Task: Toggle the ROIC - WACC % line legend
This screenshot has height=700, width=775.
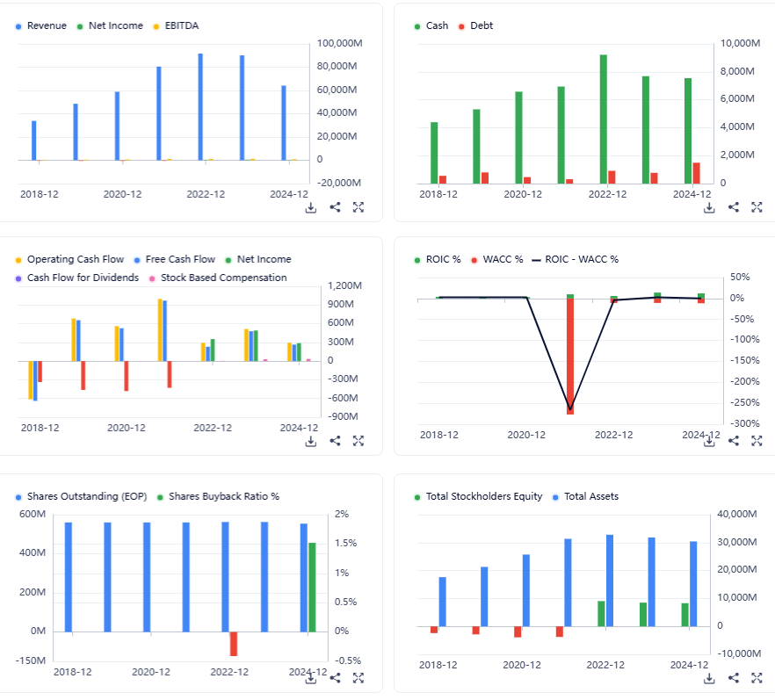Action: coord(576,259)
